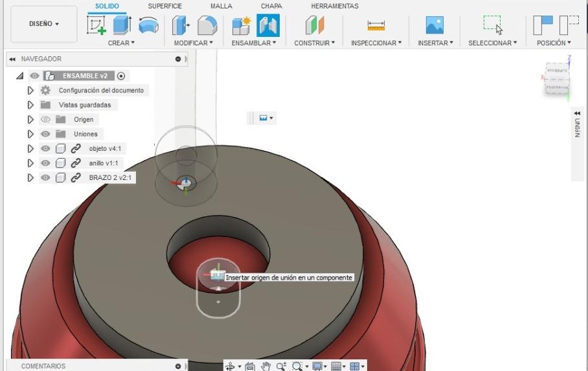The height and width of the screenshot is (371, 588).
Task: Open the ENSAMBLAR dropdown menu
Action: click(x=253, y=43)
